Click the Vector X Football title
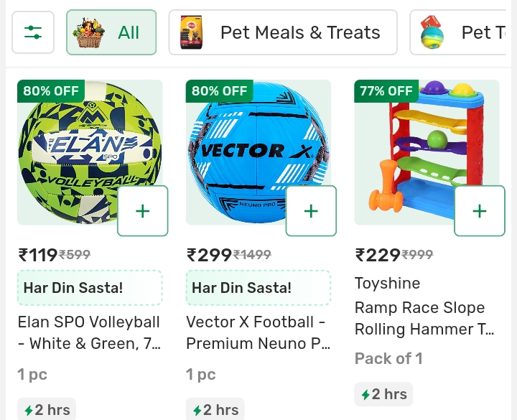Screen dimensions: 517x420 (x=258, y=332)
